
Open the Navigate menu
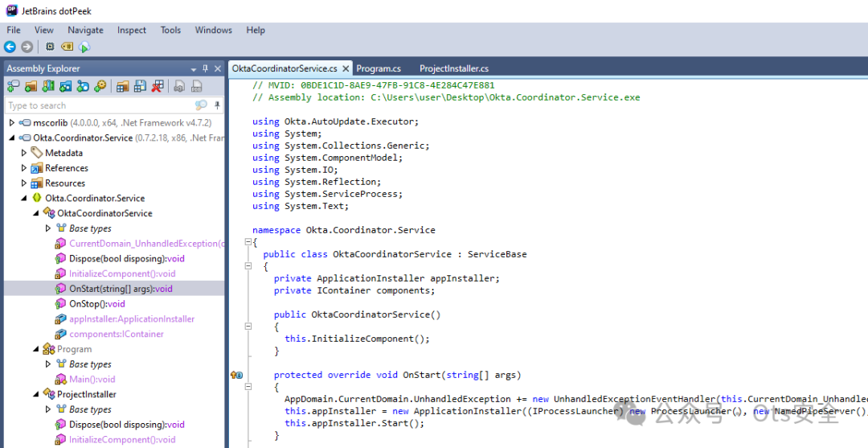pos(85,30)
